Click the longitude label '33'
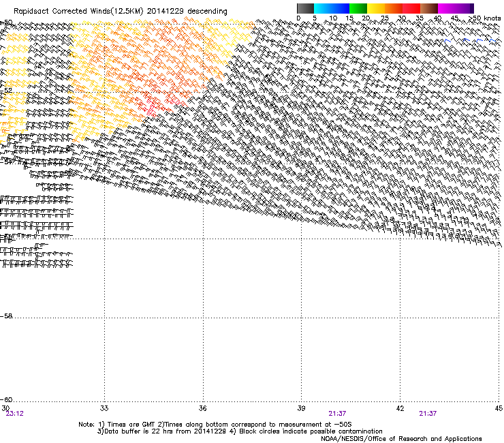The image size is (504, 443). click(x=104, y=408)
